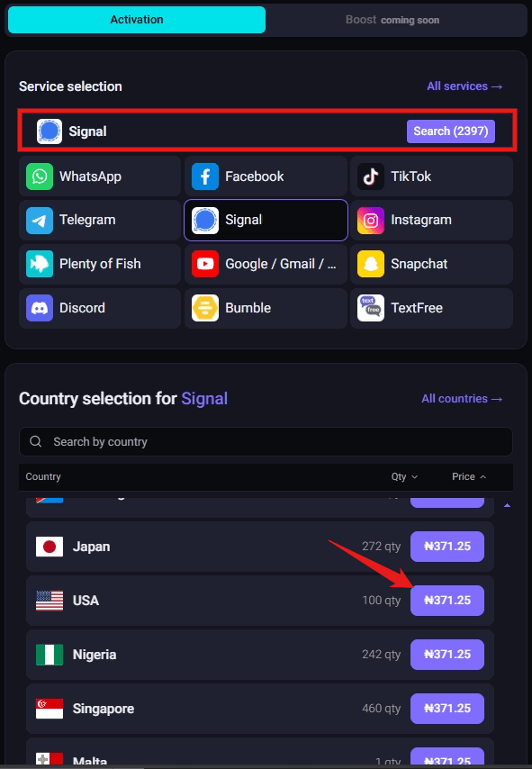Viewport: 532px width, 769px height.
Task: View the All countries list link
Action: point(462,398)
